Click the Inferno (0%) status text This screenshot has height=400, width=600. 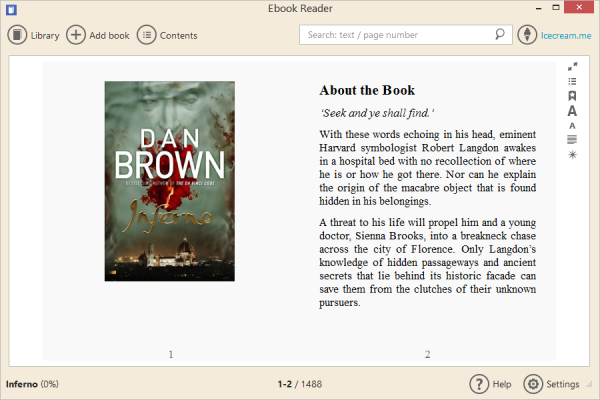coord(32,384)
